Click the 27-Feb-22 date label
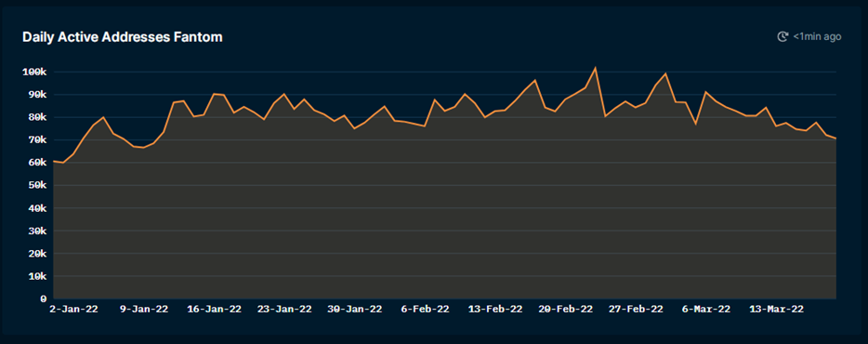 tap(636, 309)
